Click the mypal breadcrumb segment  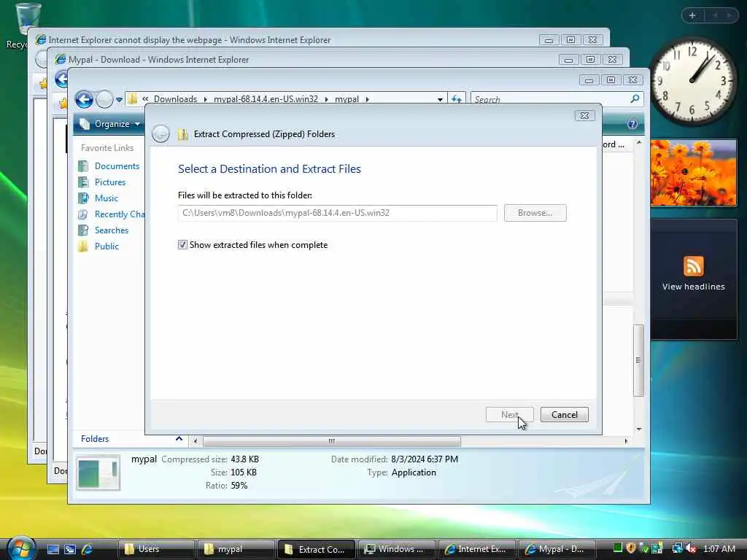[347, 99]
